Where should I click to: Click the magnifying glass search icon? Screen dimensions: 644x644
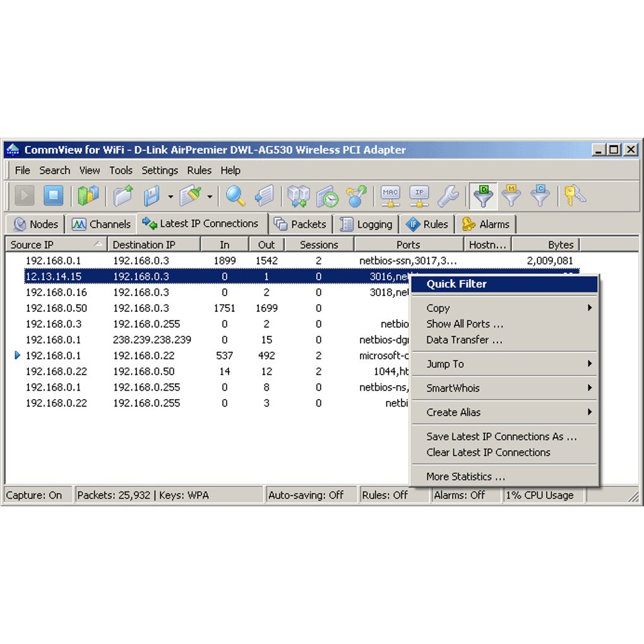click(x=236, y=196)
